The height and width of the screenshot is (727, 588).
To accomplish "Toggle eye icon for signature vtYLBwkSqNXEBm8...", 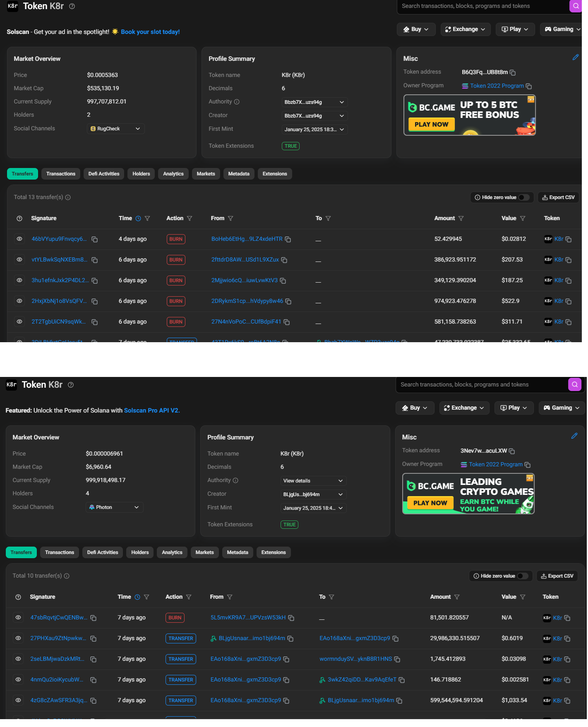I will point(19,259).
